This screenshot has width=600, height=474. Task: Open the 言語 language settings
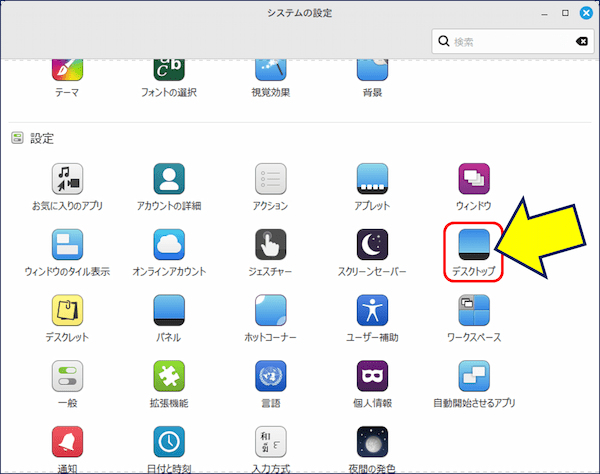(x=271, y=377)
